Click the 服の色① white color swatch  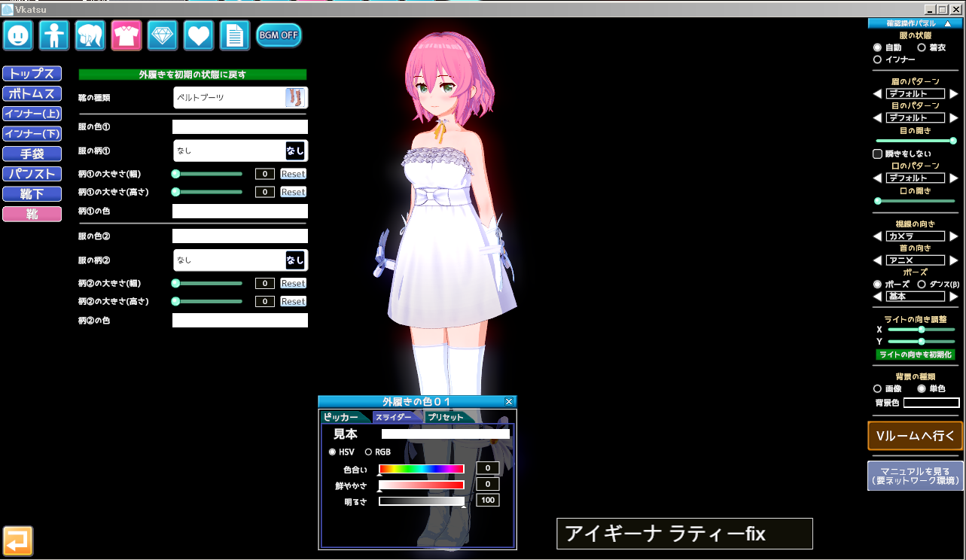coord(240,127)
